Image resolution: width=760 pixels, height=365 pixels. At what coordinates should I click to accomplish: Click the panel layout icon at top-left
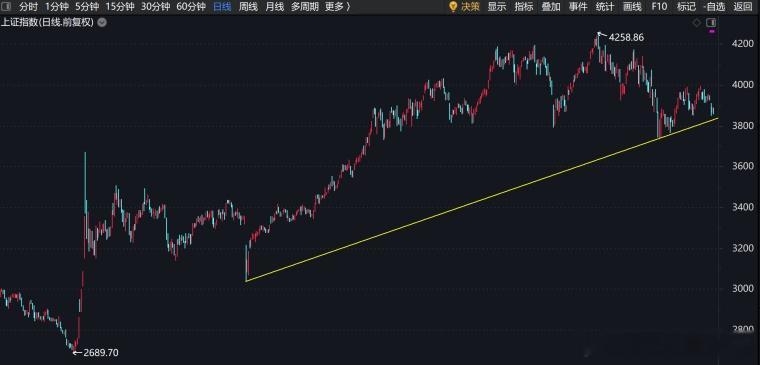click(x=7, y=7)
